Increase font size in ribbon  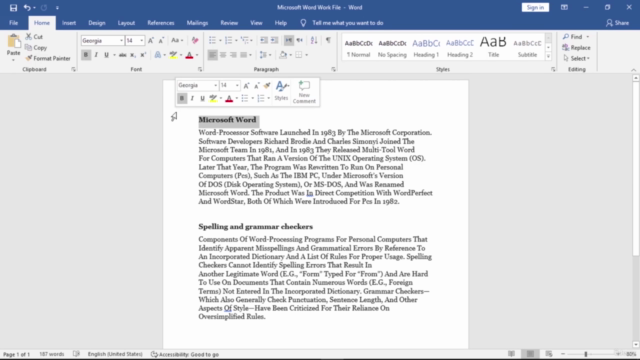coord(151,40)
